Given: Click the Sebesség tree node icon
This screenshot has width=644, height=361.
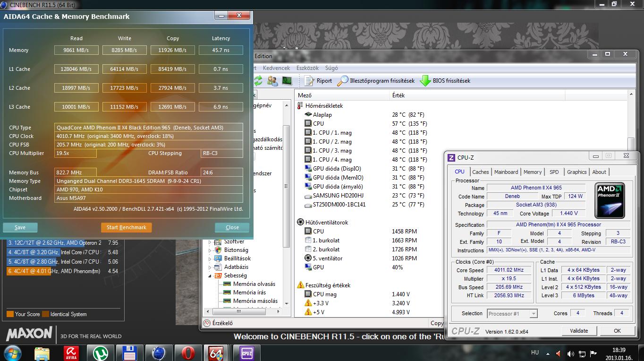Looking at the screenshot, I should click(x=218, y=275).
